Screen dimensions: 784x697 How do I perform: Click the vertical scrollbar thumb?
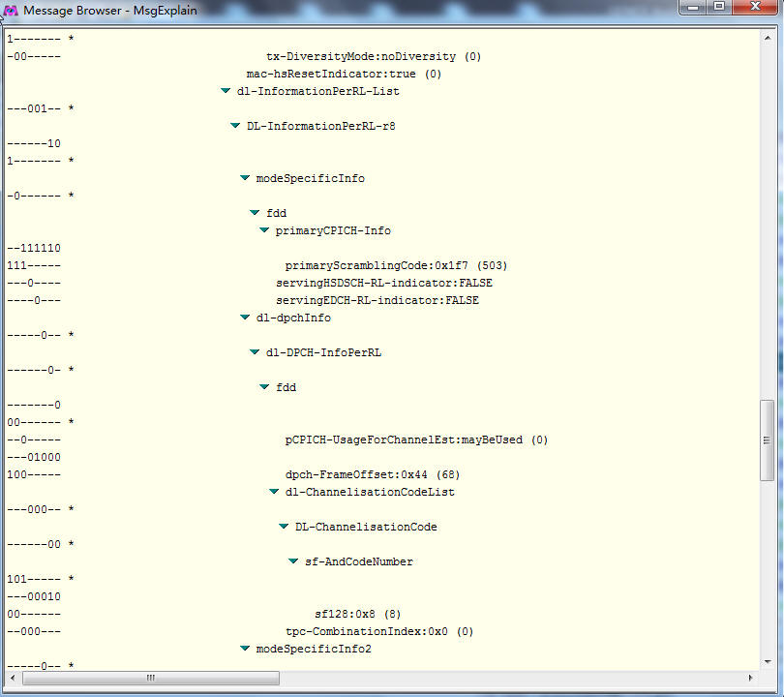click(767, 440)
